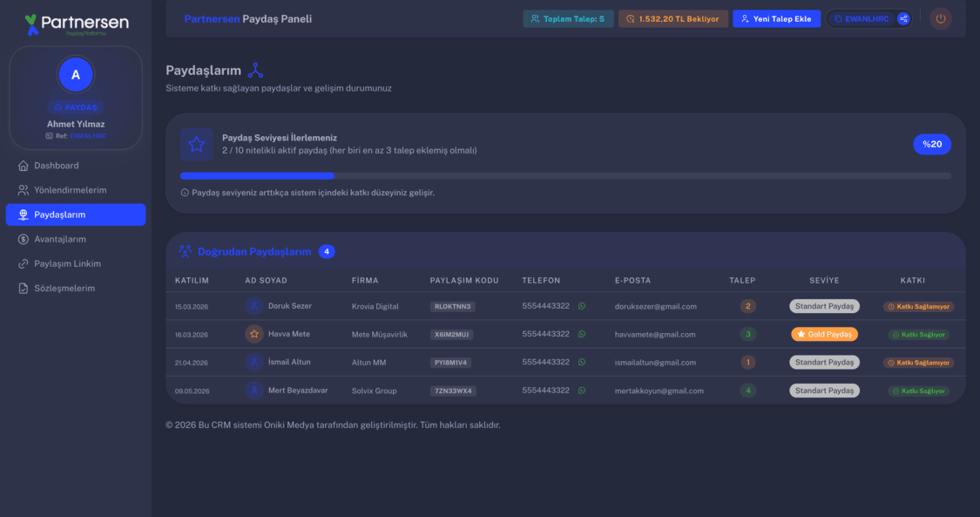Click the group icon beside Doğrudan Paydaşlarım
The height and width of the screenshot is (517, 980).
(x=185, y=251)
